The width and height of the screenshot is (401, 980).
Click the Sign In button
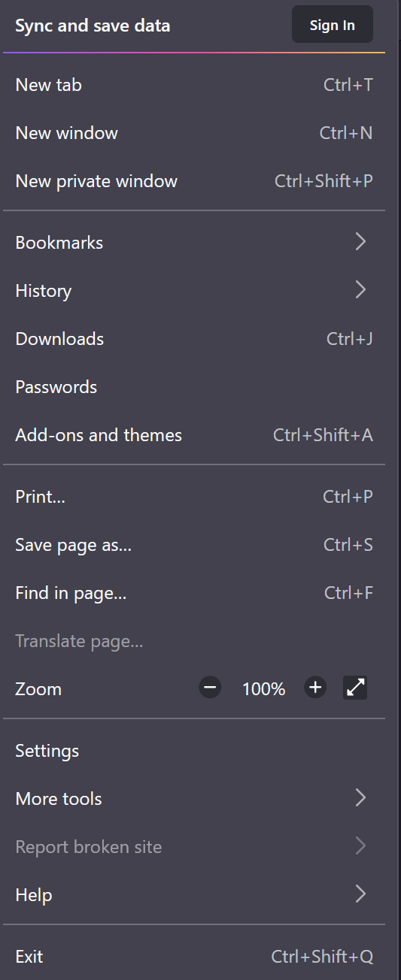[333, 25]
